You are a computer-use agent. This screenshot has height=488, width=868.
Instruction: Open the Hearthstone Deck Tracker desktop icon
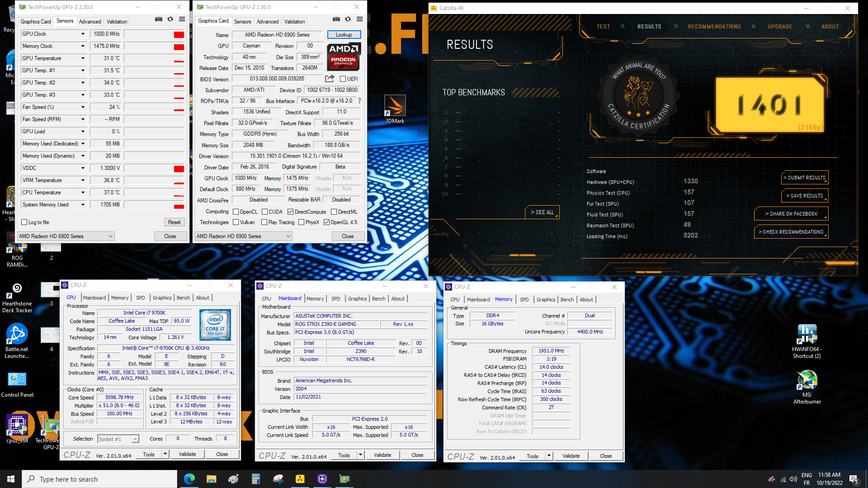click(17, 297)
